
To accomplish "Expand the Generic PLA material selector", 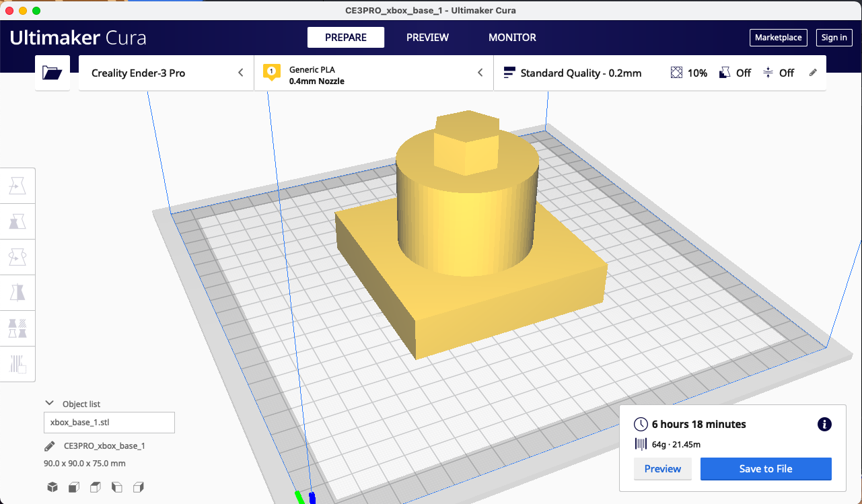I will (x=374, y=73).
